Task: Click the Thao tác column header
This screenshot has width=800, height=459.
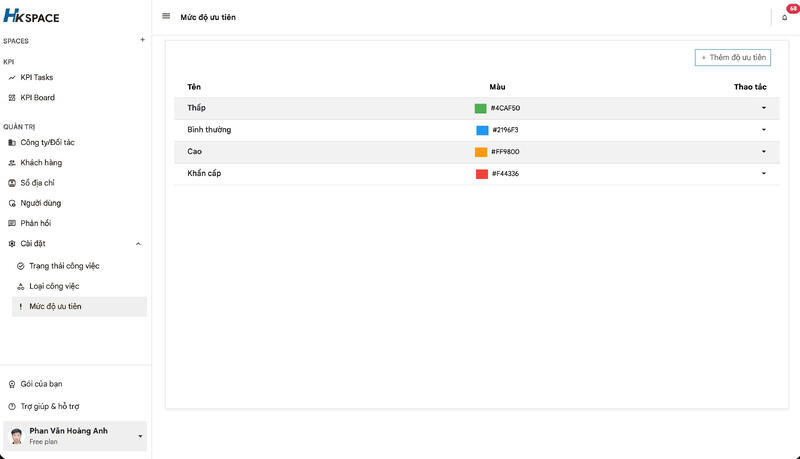Action: pyautogui.click(x=750, y=87)
